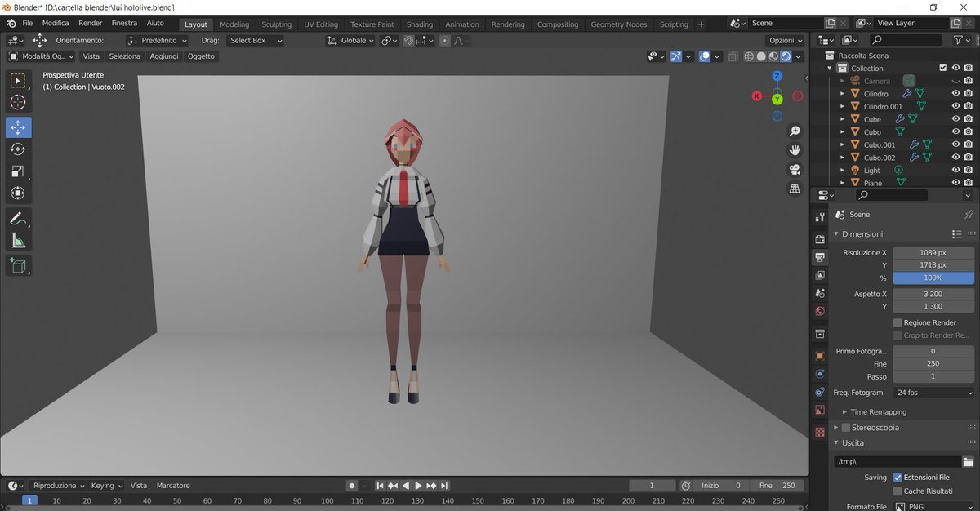980x511 pixels.
Task: Open the Predefinito orientation dropdown
Action: tap(158, 40)
